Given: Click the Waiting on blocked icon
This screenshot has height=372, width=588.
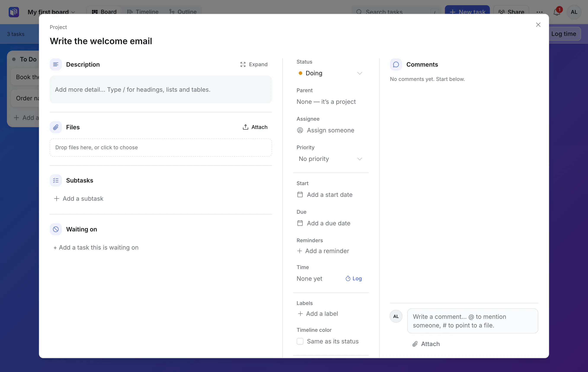Looking at the screenshot, I should [56, 229].
